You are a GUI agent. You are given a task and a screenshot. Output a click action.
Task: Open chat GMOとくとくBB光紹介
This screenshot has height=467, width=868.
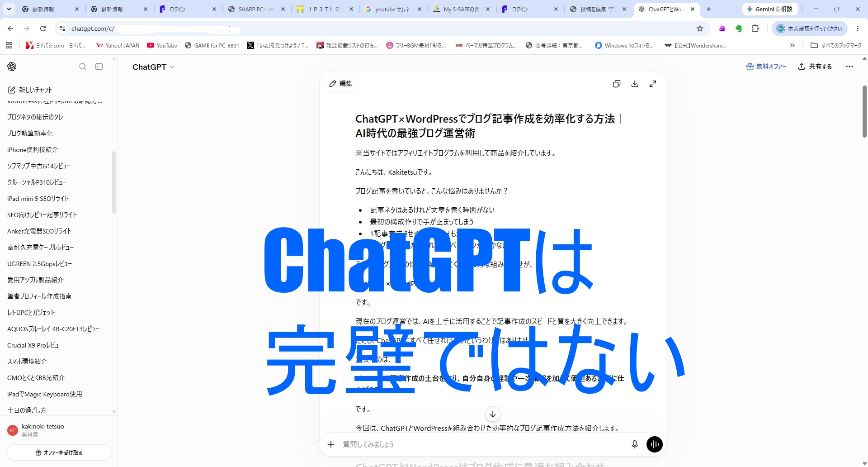point(36,377)
